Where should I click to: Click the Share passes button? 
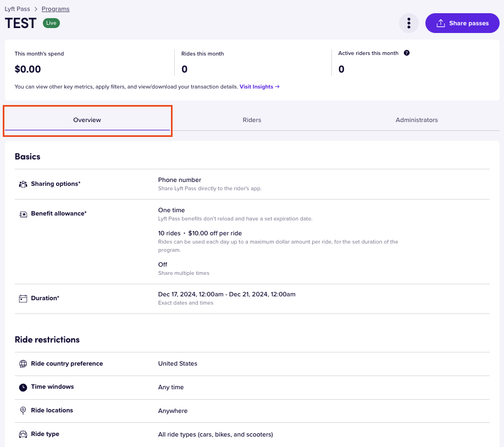(x=462, y=23)
